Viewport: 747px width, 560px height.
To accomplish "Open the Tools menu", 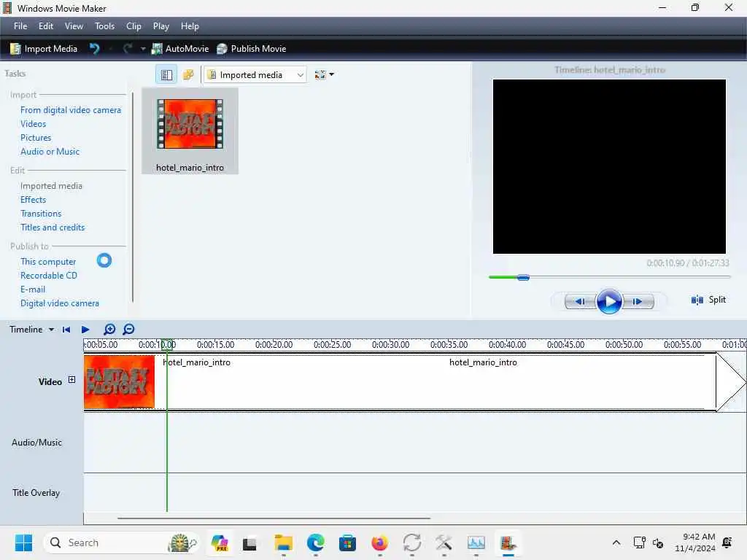I will point(104,26).
